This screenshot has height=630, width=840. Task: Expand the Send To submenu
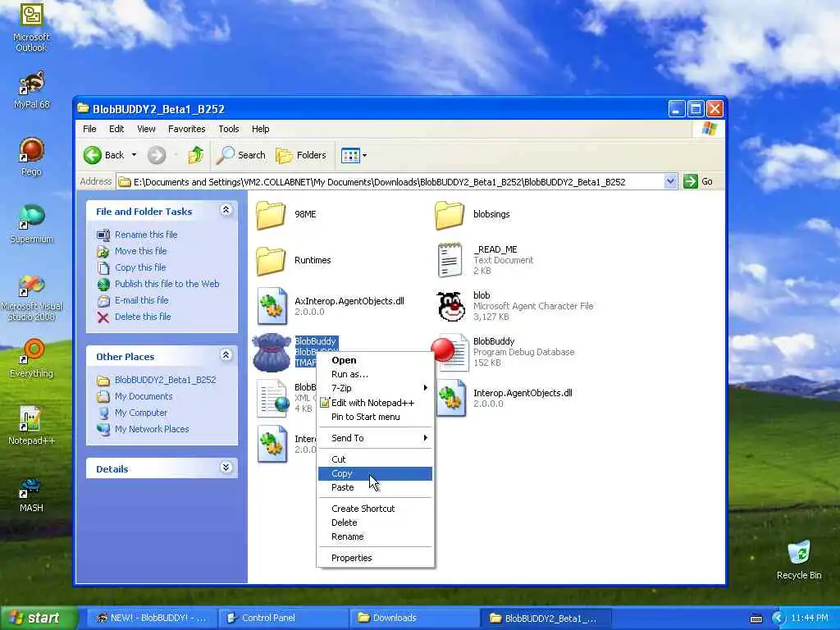[x=375, y=438]
